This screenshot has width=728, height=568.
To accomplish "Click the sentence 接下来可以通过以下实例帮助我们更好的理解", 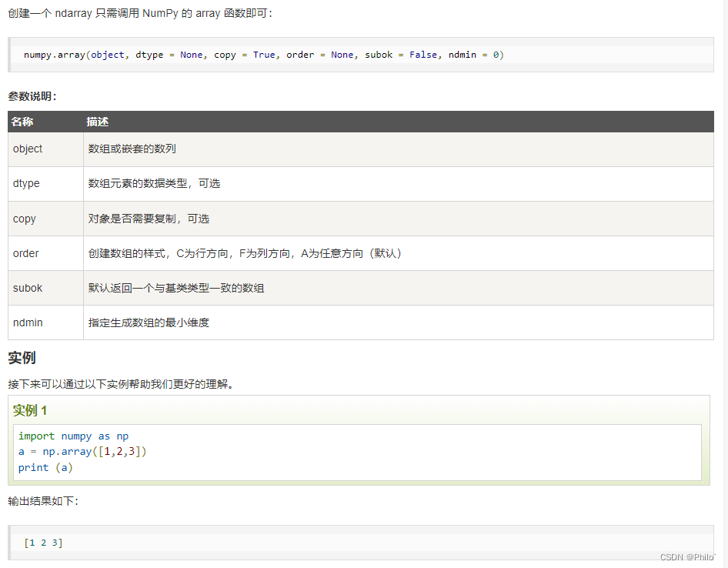I will (121, 384).
